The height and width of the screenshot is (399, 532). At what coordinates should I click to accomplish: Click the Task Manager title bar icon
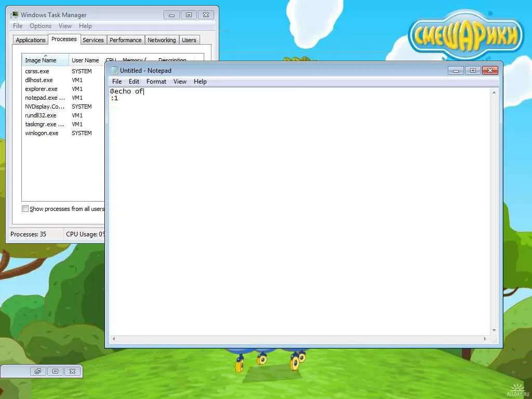[x=14, y=15]
